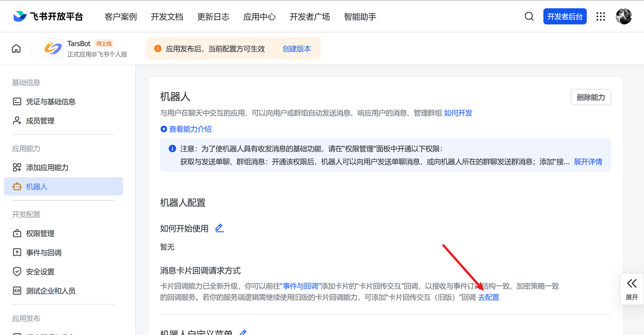Open 应用中心 in top navigation
The height and width of the screenshot is (335, 644).
coord(259,17)
